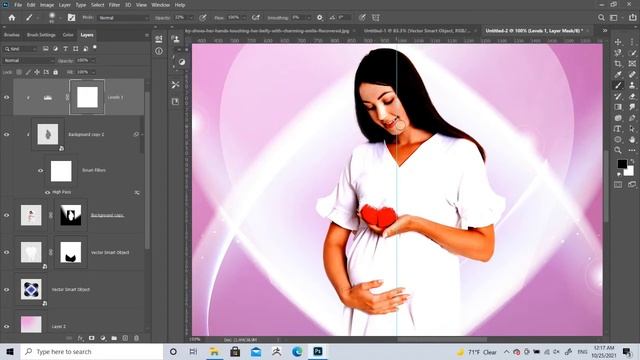Enable airbrush-style build-up icon

tap(256, 18)
